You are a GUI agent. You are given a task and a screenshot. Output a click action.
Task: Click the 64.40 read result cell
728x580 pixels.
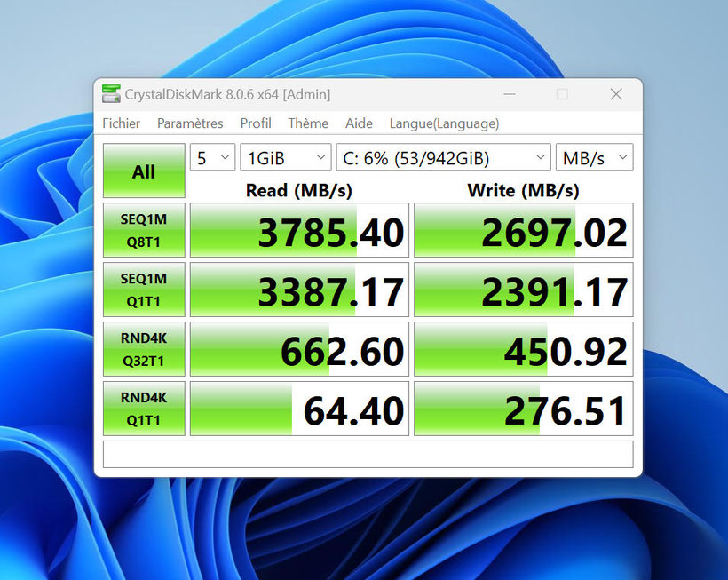coord(299,409)
